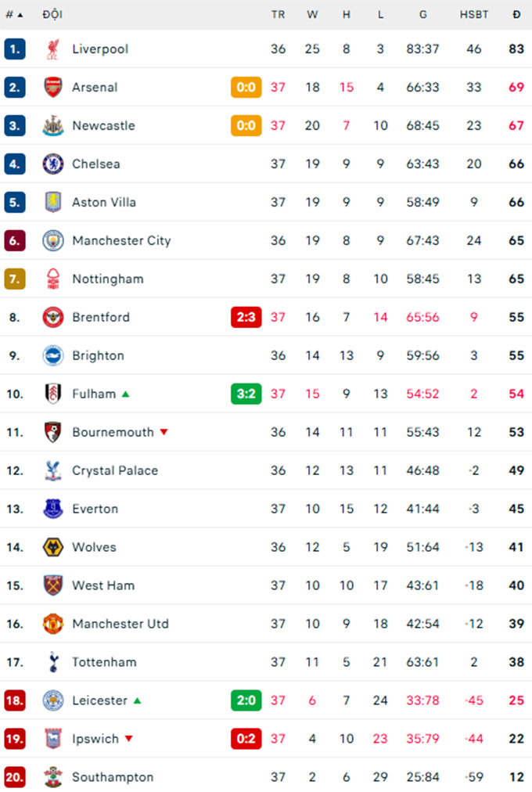Image resolution: width=532 pixels, height=792 pixels.
Task: Click the Wolves club crest icon
Action: 53,548
